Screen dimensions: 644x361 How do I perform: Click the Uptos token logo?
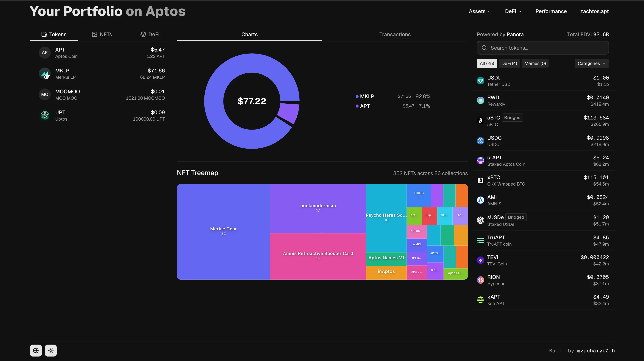tap(45, 115)
